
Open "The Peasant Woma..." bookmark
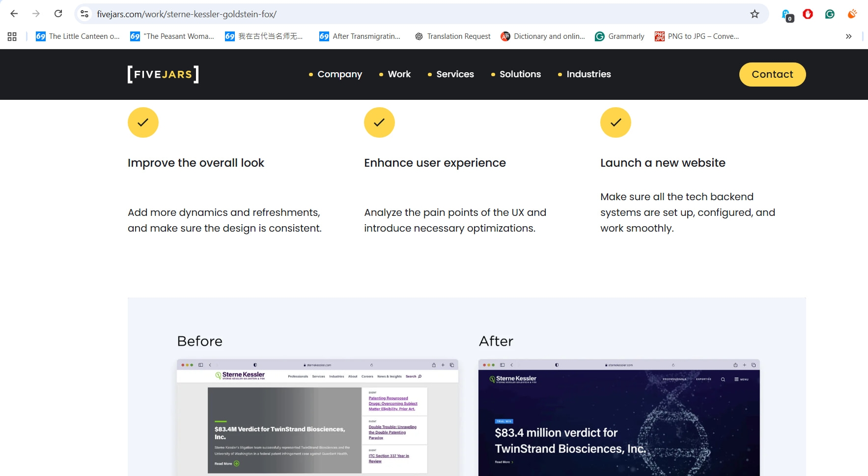click(172, 36)
